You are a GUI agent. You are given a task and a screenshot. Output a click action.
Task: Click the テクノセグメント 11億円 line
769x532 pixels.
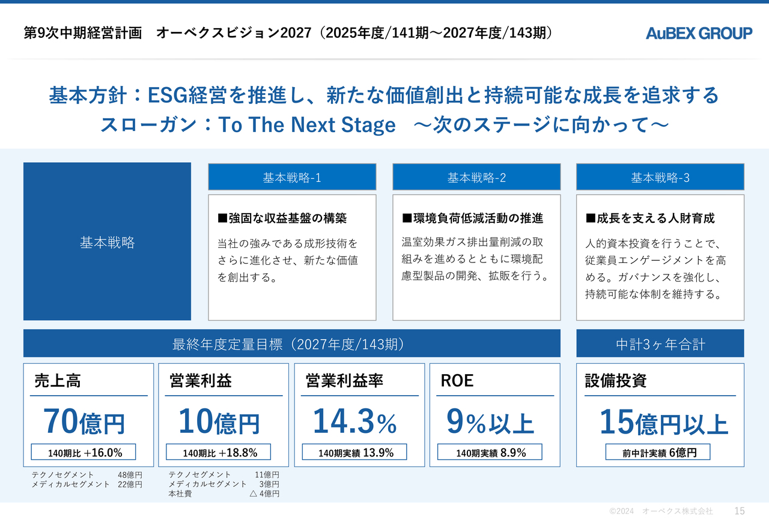click(223, 474)
